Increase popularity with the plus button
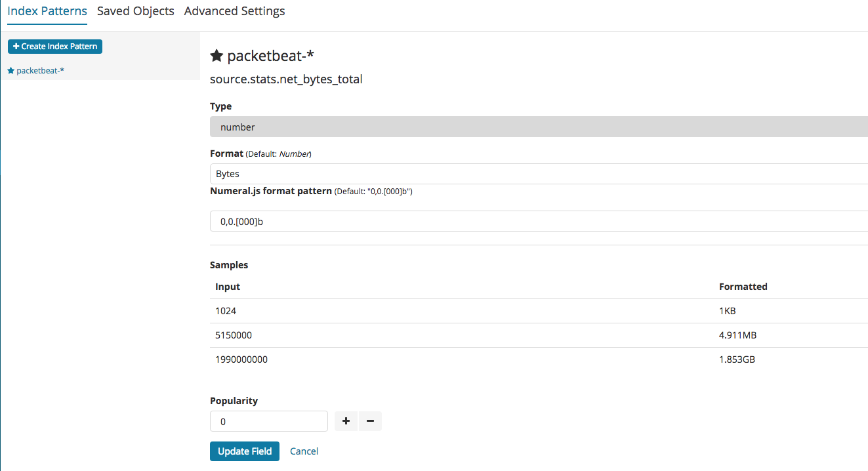The width and height of the screenshot is (868, 471). click(346, 421)
